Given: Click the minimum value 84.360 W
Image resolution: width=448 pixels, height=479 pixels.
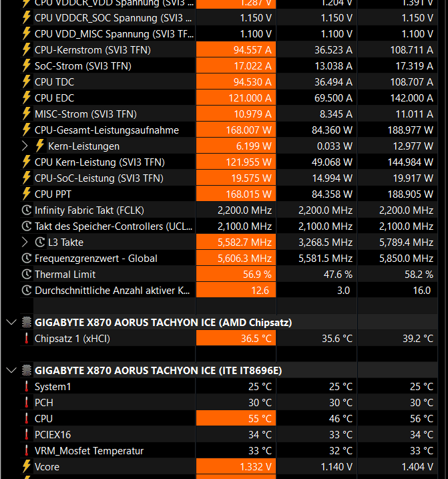Looking at the screenshot, I should coord(332,130).
